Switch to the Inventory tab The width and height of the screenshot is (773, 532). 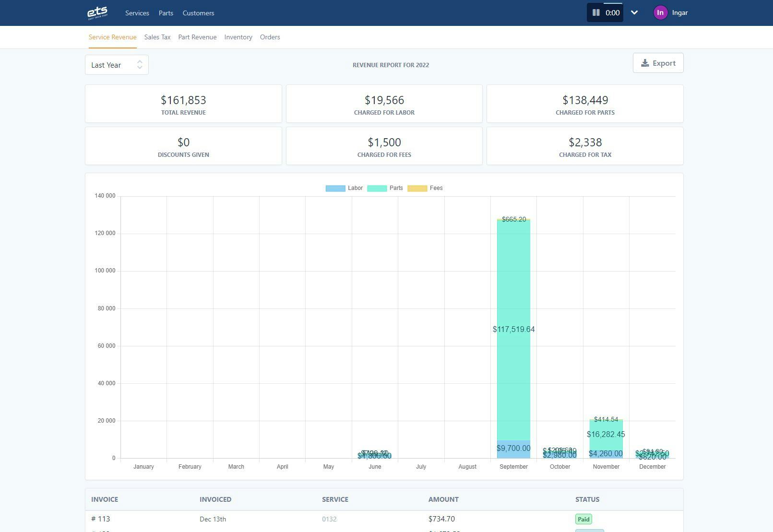click(x=238, y=37)
